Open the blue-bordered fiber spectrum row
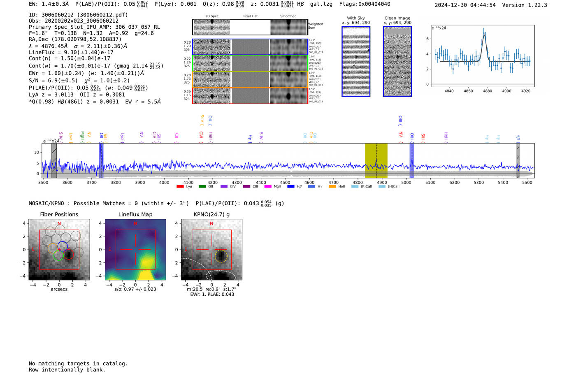576x392 pixels. pos(250,47)
